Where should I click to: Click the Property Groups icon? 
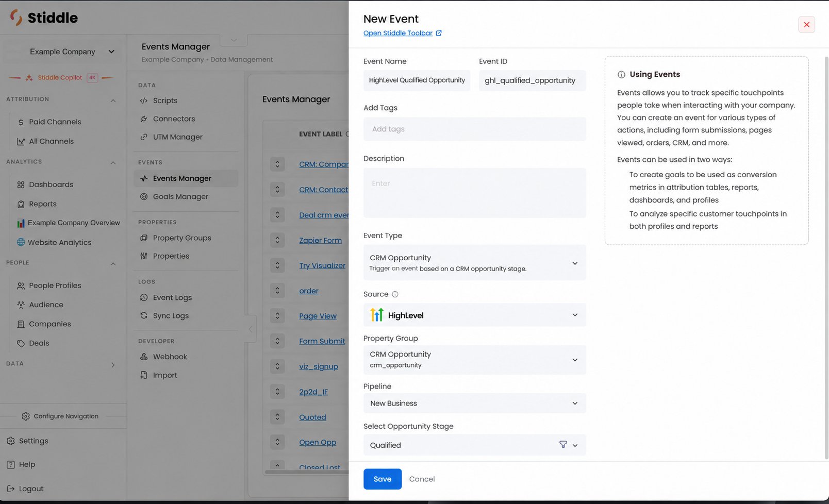point(144,238)
